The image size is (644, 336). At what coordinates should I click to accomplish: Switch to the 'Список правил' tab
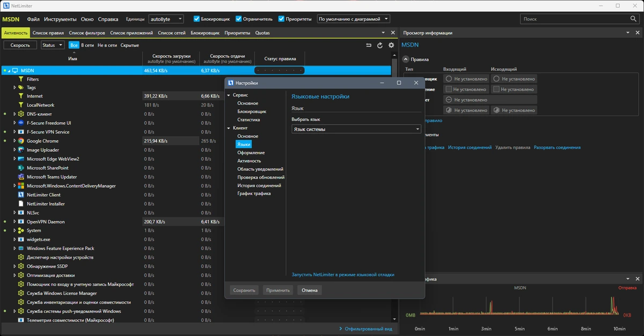(48, 33)
